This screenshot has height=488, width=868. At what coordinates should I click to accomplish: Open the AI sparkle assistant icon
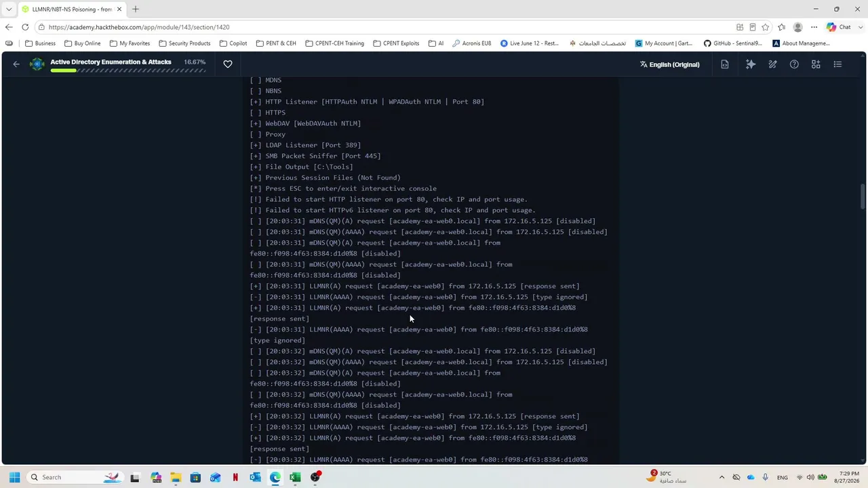751,64
